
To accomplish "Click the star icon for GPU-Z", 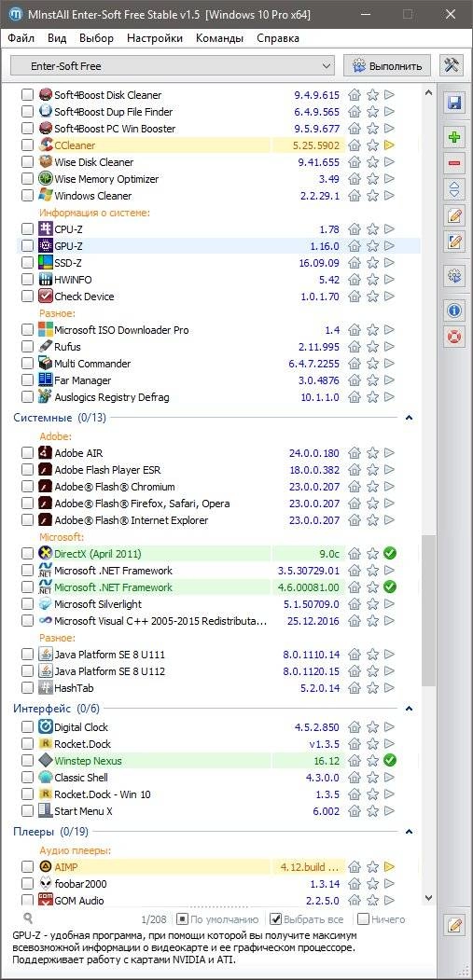I will [x=373, y=245].
